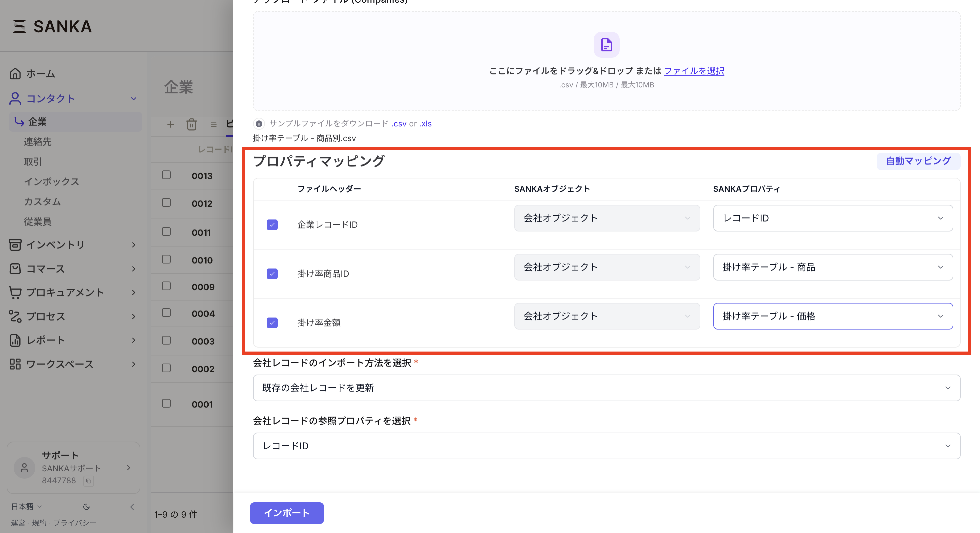Open the 日本語 language selector
Screen dimensions: 980x533
click(26, 506)
